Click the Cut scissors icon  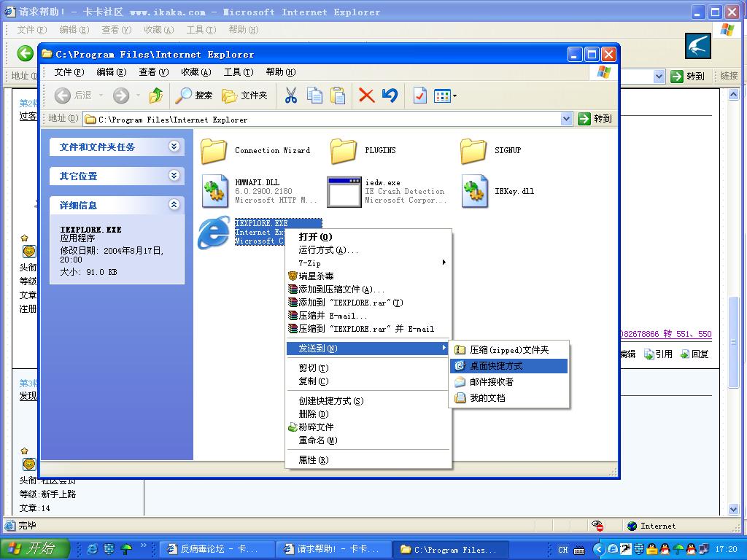pos(290,96)
